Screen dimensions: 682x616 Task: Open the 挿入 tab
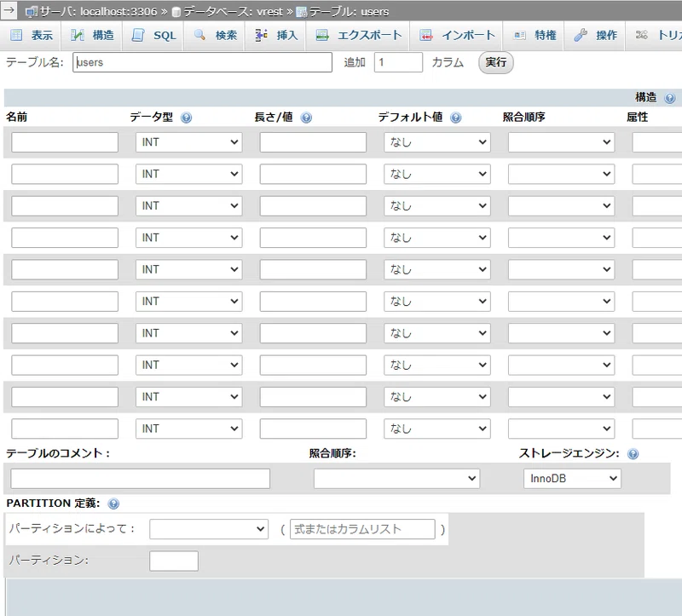click(276, 35)
